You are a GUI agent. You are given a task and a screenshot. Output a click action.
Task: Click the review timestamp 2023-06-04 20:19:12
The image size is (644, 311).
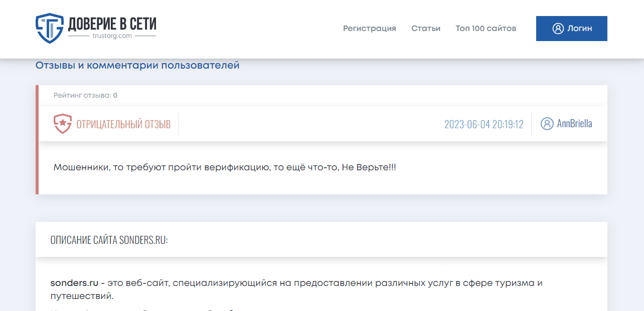pyautogui.click(x=484, y=124)
